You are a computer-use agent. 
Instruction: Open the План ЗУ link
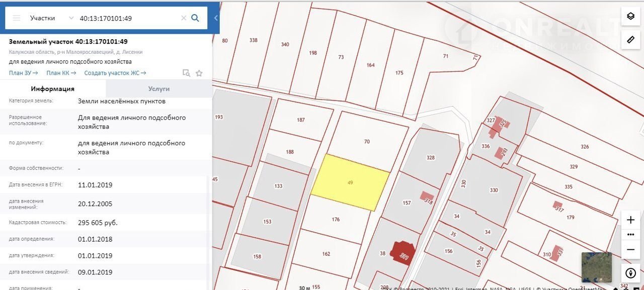23,73
